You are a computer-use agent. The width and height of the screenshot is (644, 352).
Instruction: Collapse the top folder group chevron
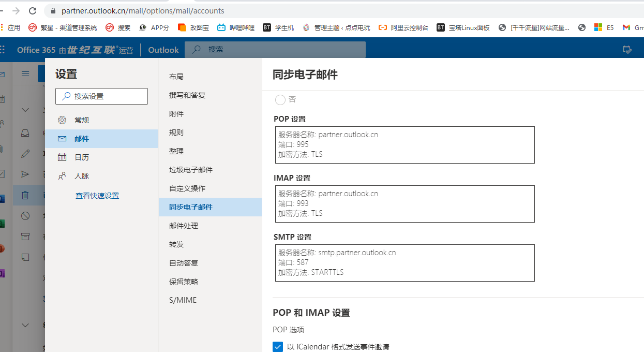[25, 110]
